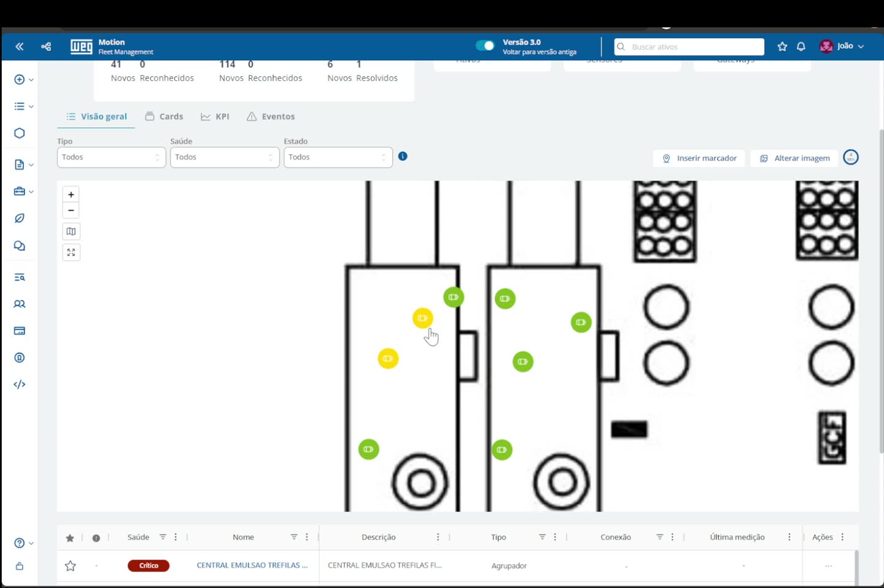Open the Nome column options menu

(x=307, y=537)
